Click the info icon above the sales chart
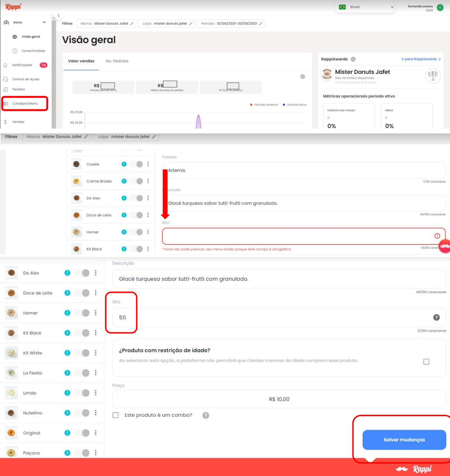 point(302,77)
